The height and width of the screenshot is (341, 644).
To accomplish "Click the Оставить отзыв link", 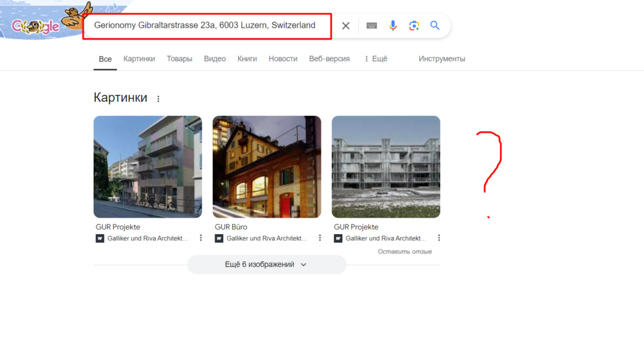I will 404,252.
